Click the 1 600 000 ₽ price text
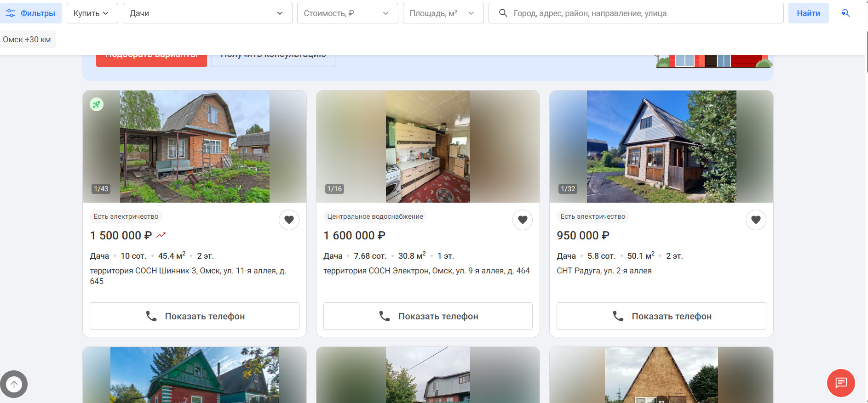Image resolution: width=868 pixels, height=403 pixels. click(x=354, y=235)
